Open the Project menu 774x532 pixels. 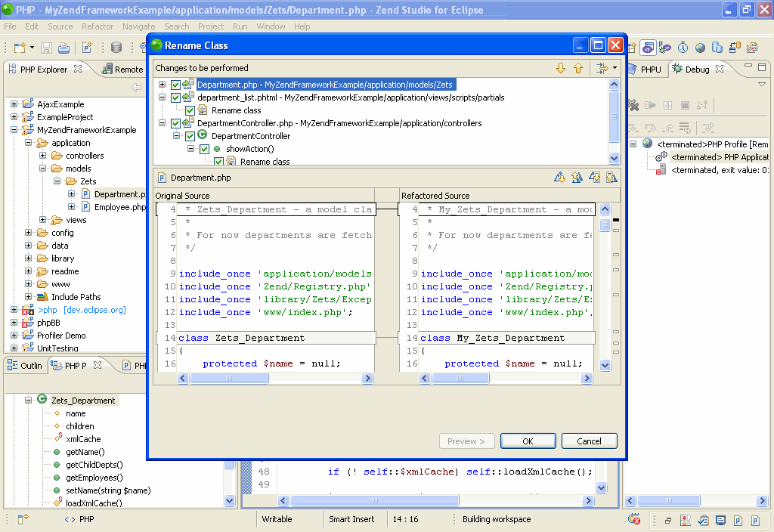click(211, 26)
